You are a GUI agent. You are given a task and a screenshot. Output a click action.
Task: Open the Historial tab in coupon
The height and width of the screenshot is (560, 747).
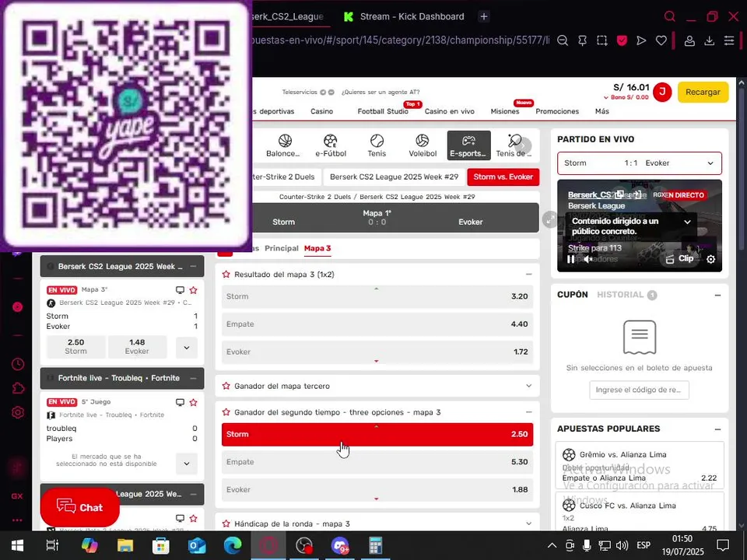(620, 295)
